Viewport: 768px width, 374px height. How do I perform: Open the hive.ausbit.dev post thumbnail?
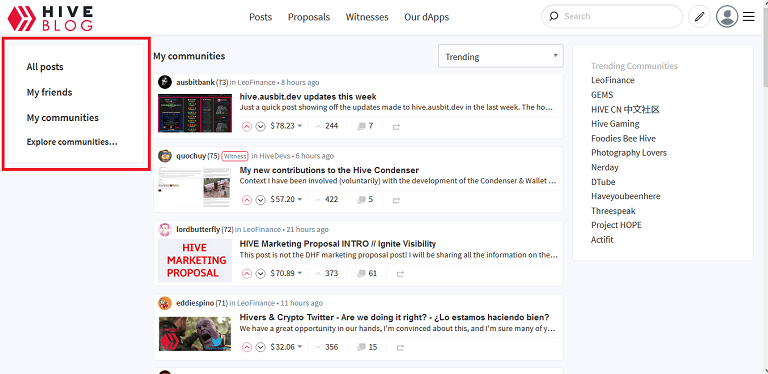pyautogui.click(x=195, y=113)
